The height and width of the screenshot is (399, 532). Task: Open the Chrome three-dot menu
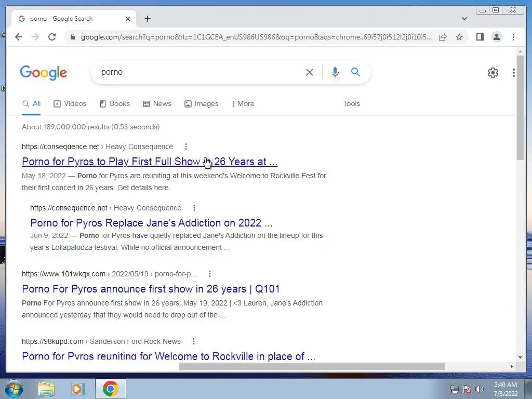pyautogui.click(x=513, y=37)
